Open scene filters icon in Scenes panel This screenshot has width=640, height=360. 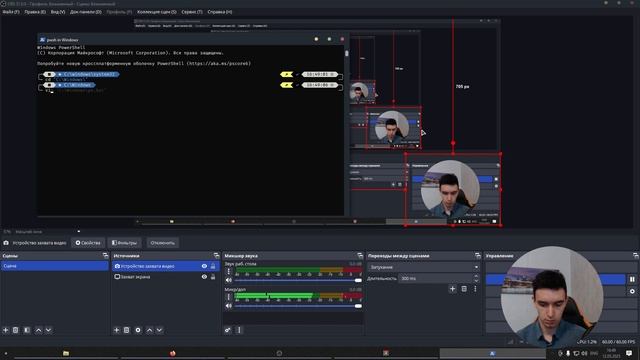(x=27, y=330)
